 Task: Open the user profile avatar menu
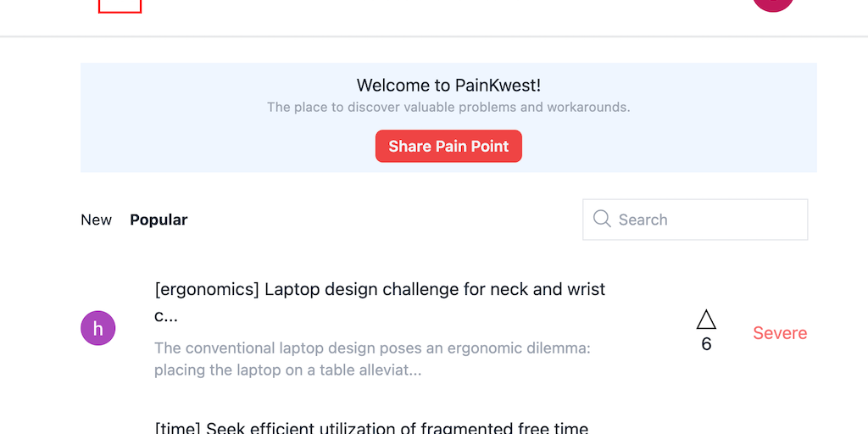[x=773, y=3]
